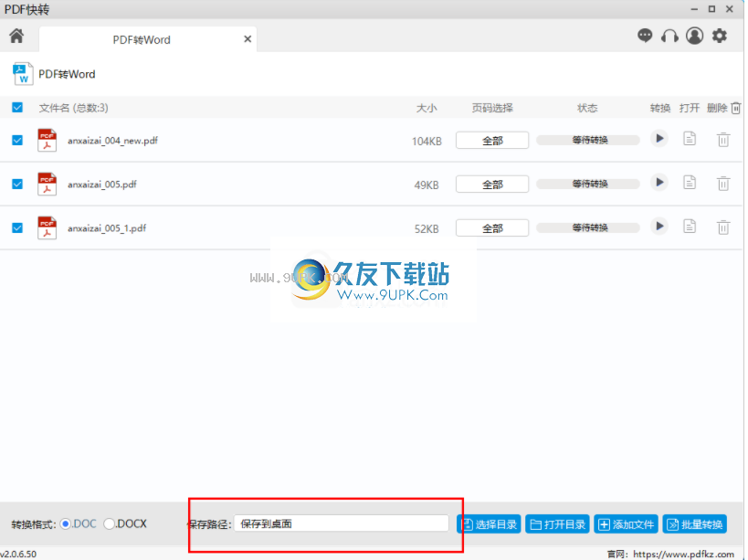Screen dimensions: 748x560
Task: Click the 52KB size value
Action: coord(427,229)
